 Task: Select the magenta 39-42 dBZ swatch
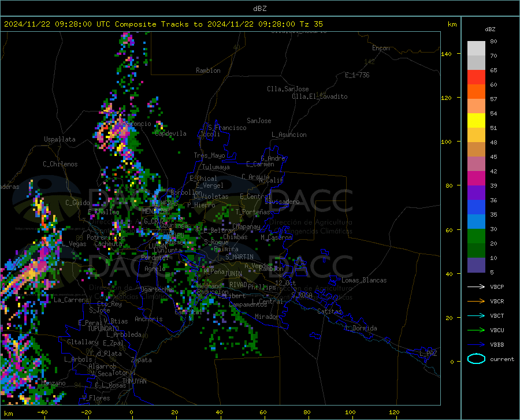[476, 179]
